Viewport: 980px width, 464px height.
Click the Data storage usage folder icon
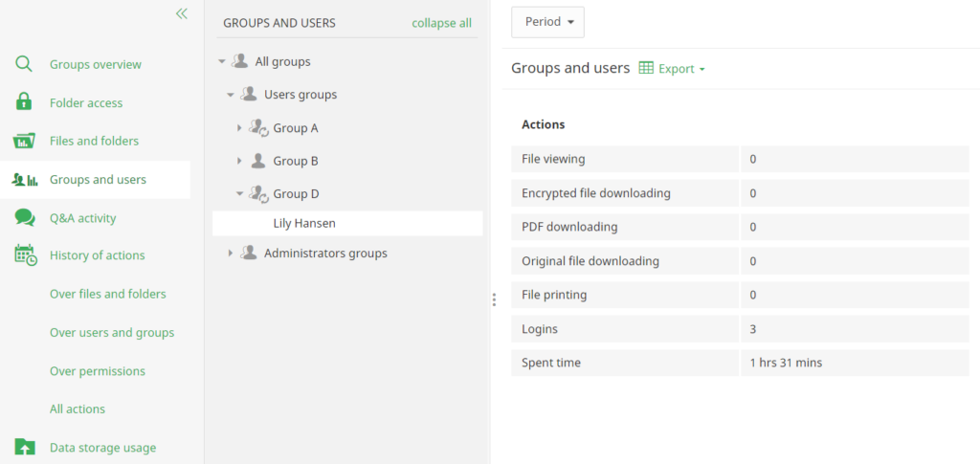click(24, 447)
